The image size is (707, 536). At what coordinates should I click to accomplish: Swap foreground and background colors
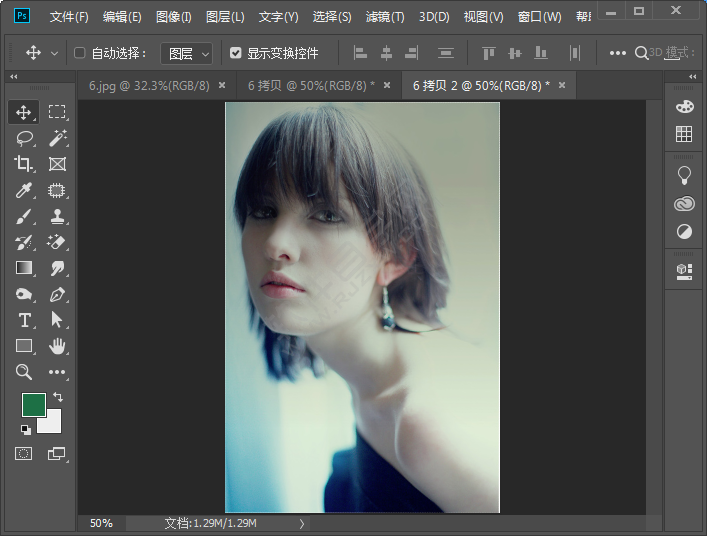click(58, 397)
